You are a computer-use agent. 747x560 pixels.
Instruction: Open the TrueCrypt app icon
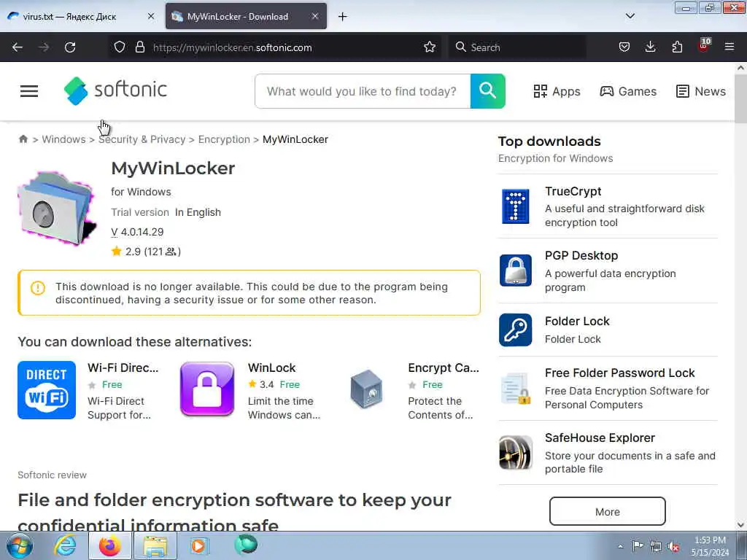[516, 206]
